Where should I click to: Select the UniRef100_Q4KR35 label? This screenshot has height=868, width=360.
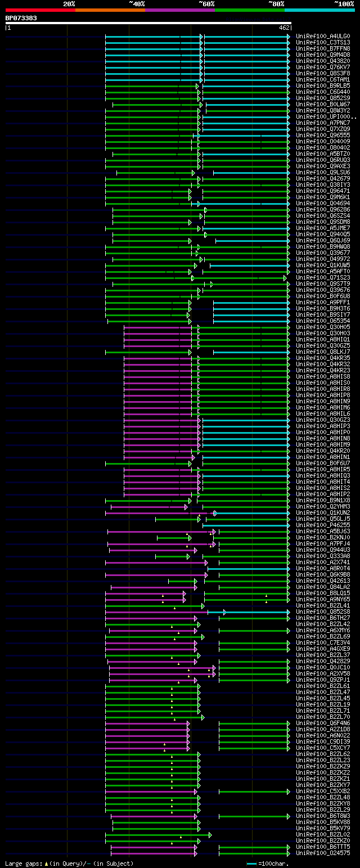323,358
